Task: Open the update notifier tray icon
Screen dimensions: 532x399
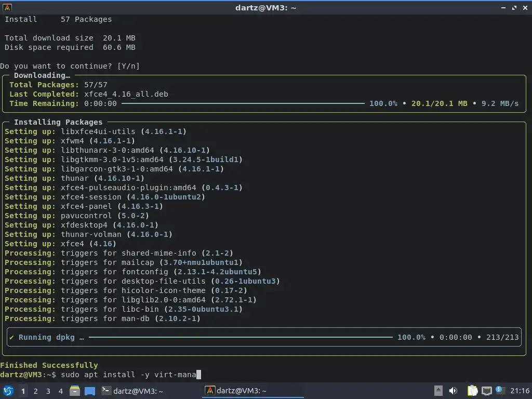Action: coord(500,390)
